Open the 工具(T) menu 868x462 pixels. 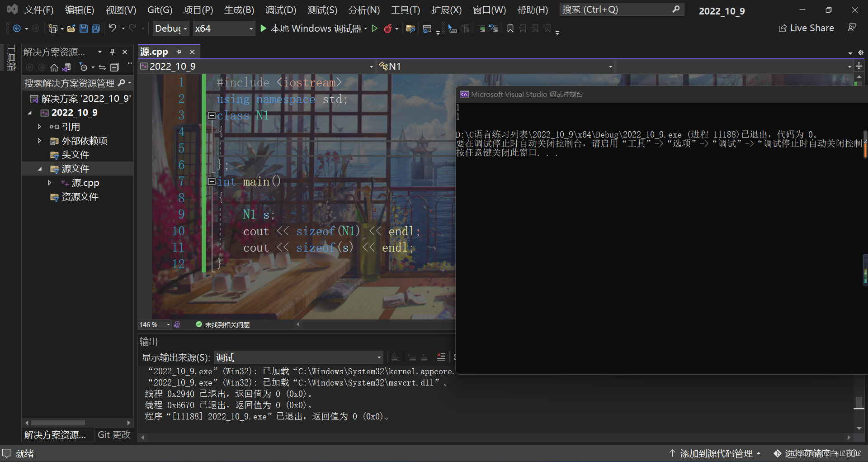406,10
